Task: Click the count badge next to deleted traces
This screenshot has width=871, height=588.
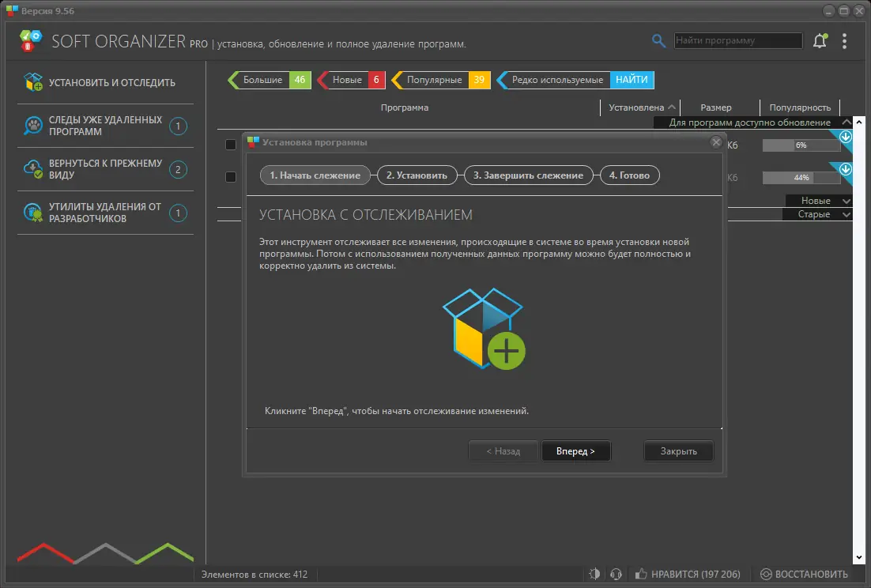Action: pyautogui.click(x=178, y=126)
